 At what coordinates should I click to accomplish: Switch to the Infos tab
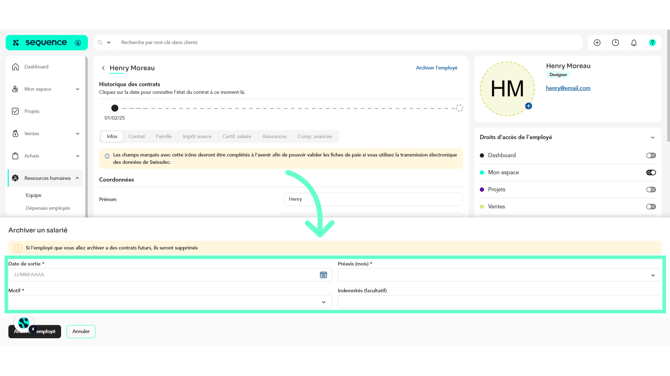pos(112,136)
